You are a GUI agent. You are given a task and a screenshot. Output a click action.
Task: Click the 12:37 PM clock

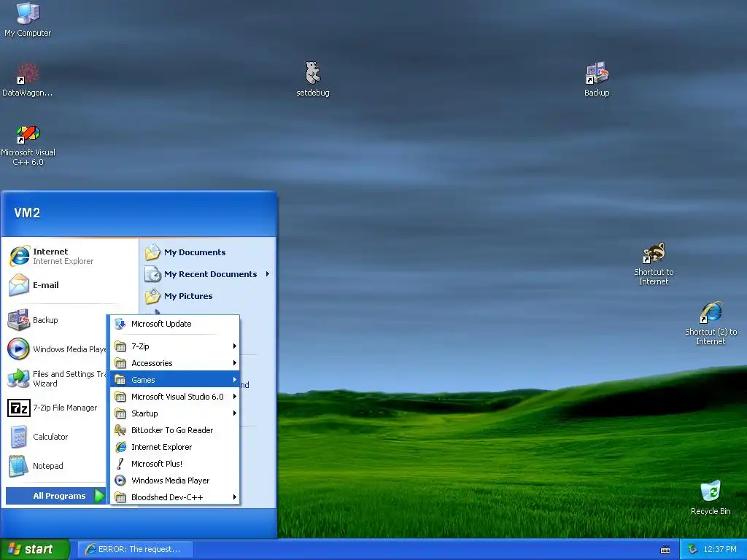point(720,549)
